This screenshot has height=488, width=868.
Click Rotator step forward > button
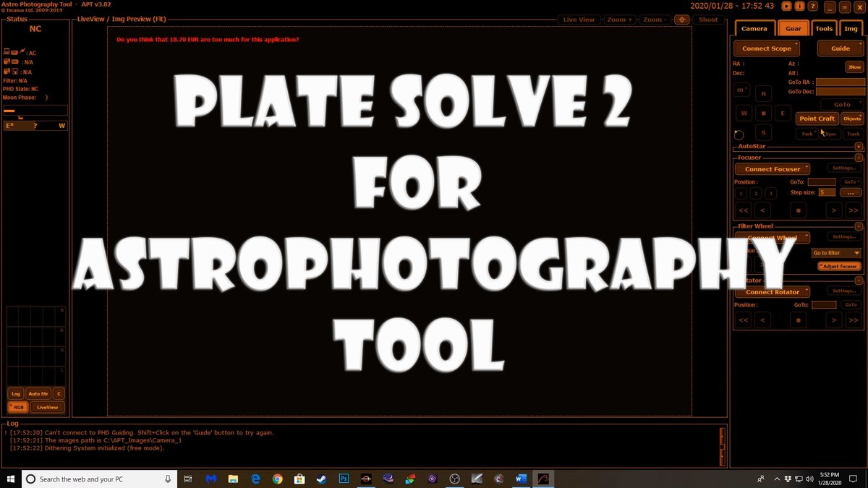pos(834,320)
